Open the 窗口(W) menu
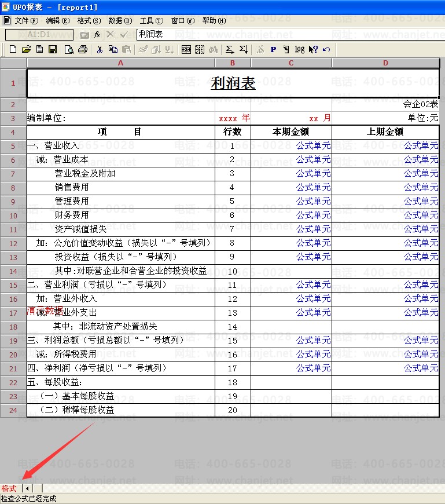This screenshot has width=445, height=504. pyautogui.click(x=183, y=21)
